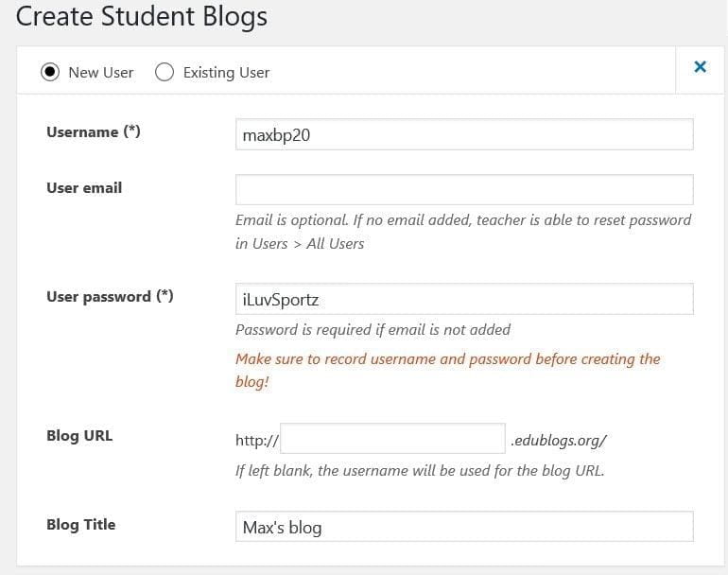The image size is (728, 575).
Task: Click the orange record username warning text
Action: pyautogui.click(x=447, y=370)
